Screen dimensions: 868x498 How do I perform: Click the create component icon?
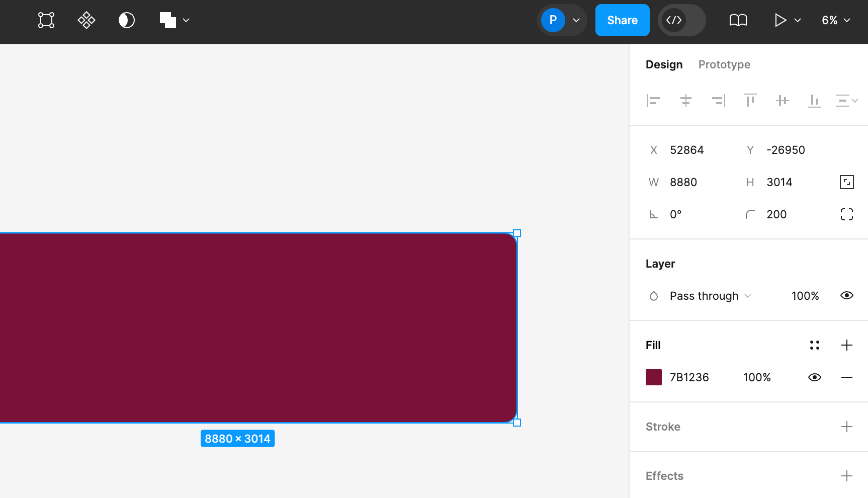pyautogui.click(x=86, y=20)
